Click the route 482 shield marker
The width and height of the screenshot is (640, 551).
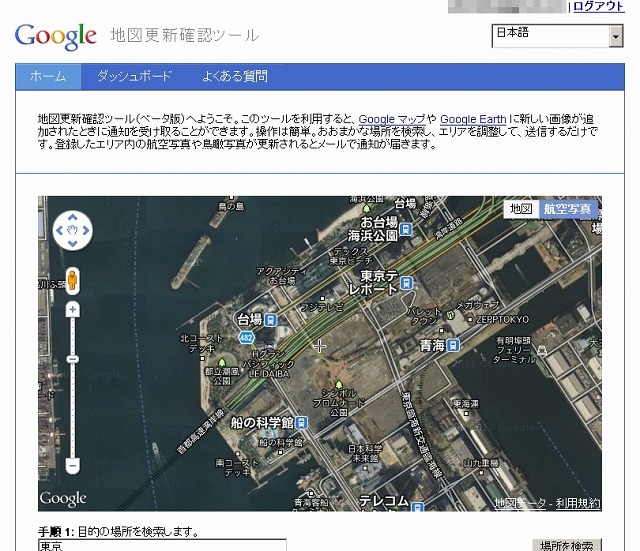(x=246, y=338)
